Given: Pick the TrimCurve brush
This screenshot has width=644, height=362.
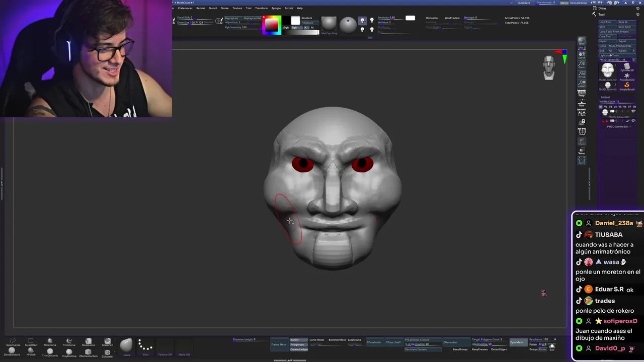Looking at the screenshot, I should point(69,342).
